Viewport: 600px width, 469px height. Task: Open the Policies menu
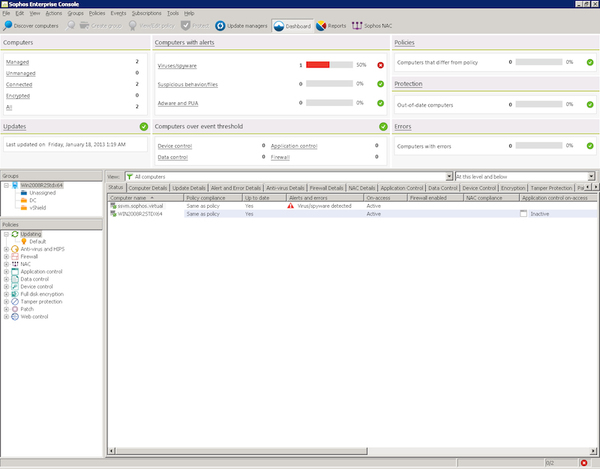tap(97, 13)
